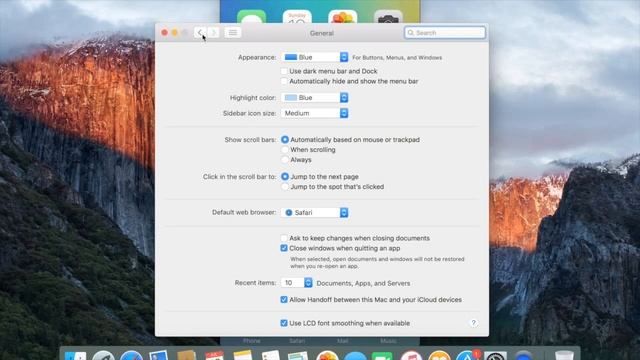Open Finder from the Dock
This screenshot has height=360, width=640.
(76, 355)
